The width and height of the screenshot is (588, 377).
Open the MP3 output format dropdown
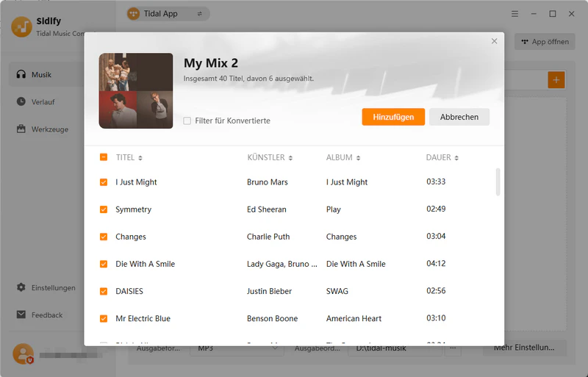click(x=237, y=348)
